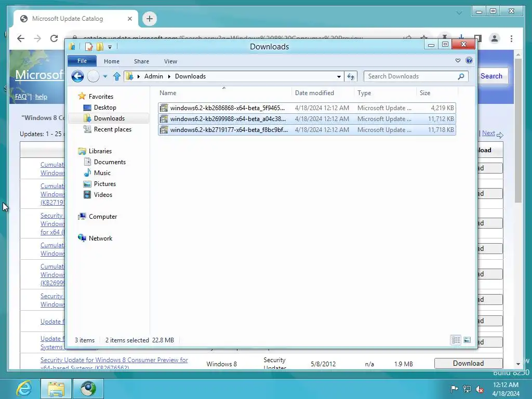532x399 pixels.
Task: Select Network in navigation pane
Action: click(100, 238)
